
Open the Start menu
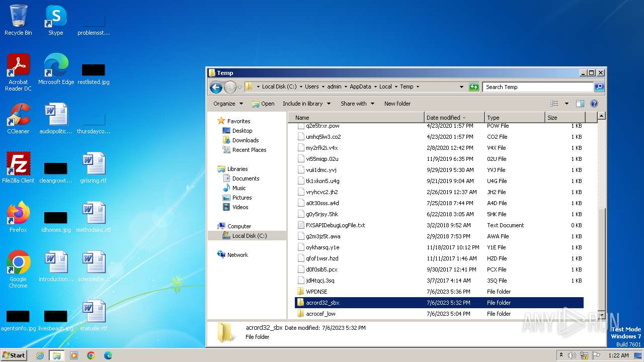point(14,355)
